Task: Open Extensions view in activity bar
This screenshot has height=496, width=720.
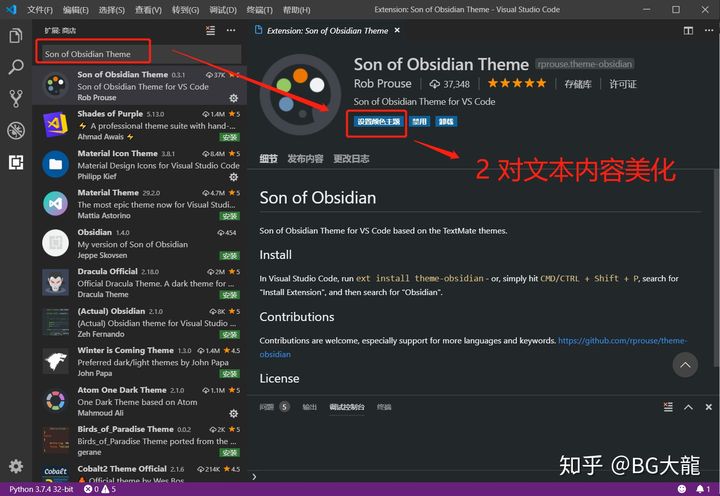Action: [x=16, y=162]
